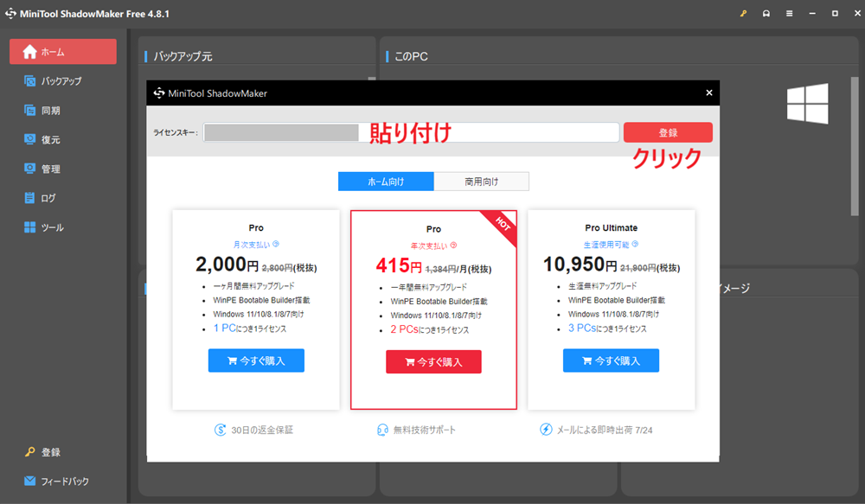Open the ツール tools page

pyautogui.click(x=44, y=227)
